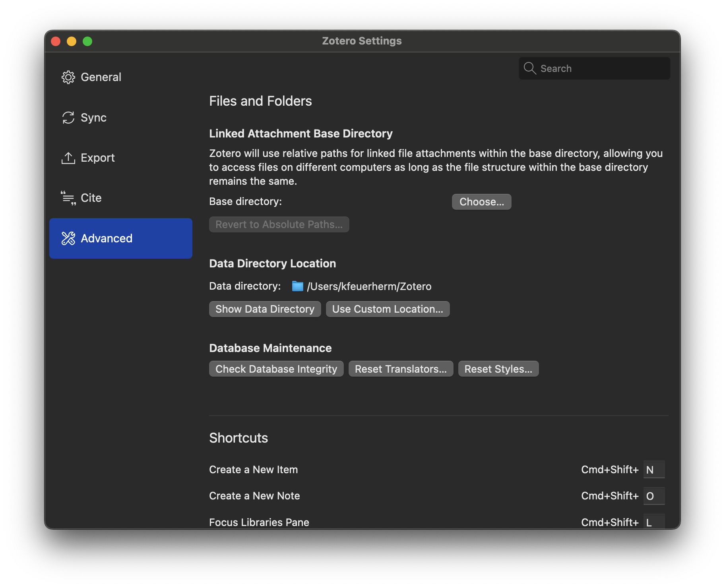
Task: Click the Advanced tools icon
Action: [68, 238]
